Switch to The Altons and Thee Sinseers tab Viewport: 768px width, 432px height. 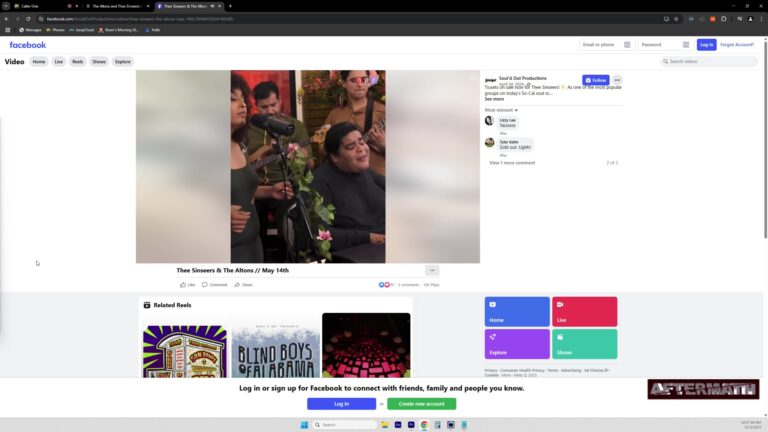(117, 6)
